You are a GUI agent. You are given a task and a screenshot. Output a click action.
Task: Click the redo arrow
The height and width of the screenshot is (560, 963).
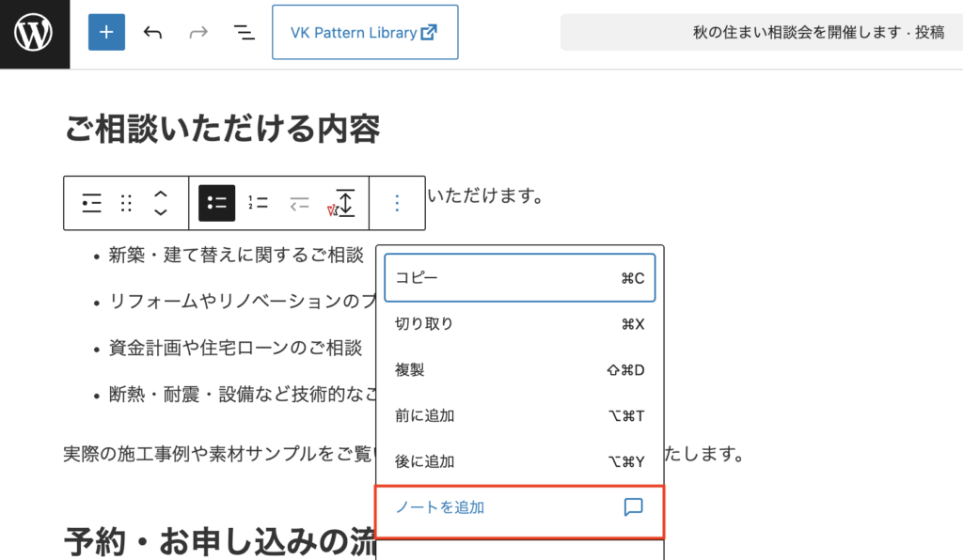tap(198, 32)
